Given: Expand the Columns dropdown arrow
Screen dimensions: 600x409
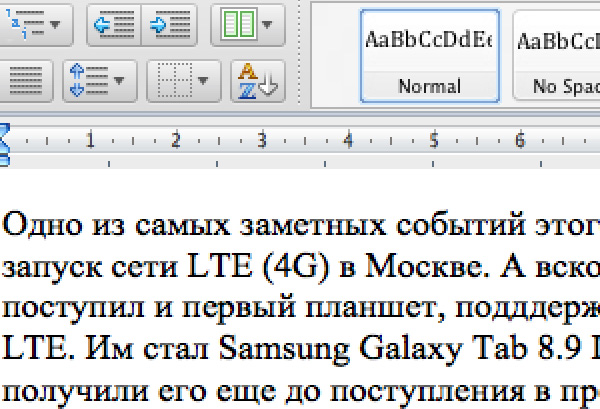Looking at the screenshot, I should pos(267,25).
